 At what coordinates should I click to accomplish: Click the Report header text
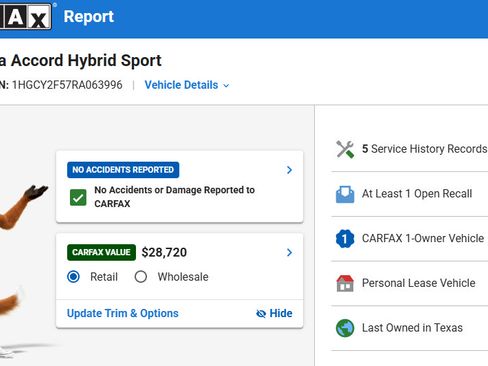[x=89, y=16]
